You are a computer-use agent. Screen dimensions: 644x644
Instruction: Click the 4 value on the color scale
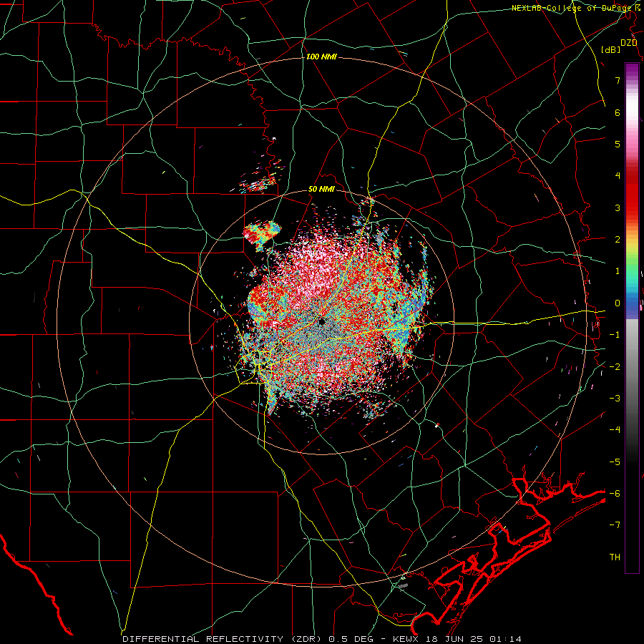click(x=618, y=176)
